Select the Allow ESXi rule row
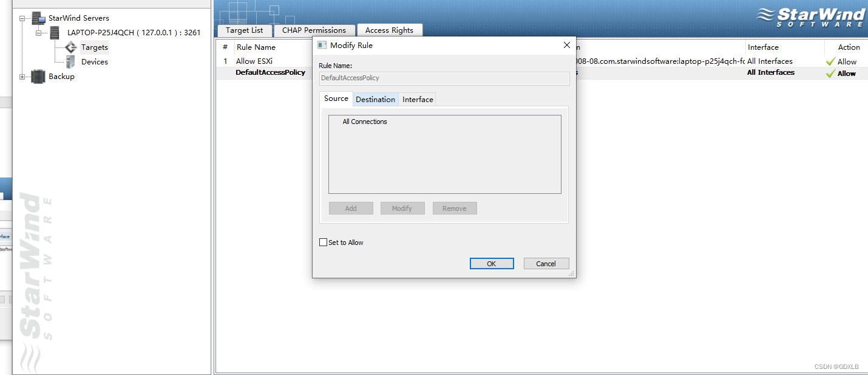The height and width of the screenshot is (375, 868). 541,61
